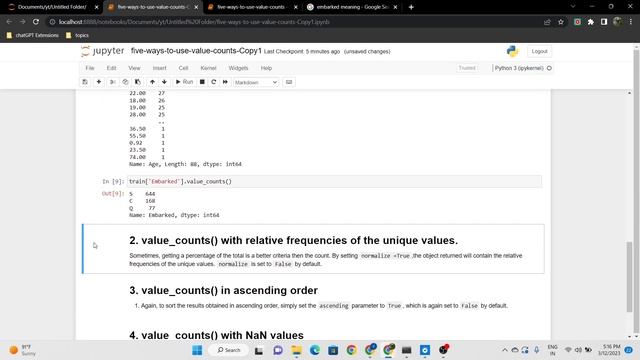
Task: Open the taskbar clock and date
Action: click(609, 350)
